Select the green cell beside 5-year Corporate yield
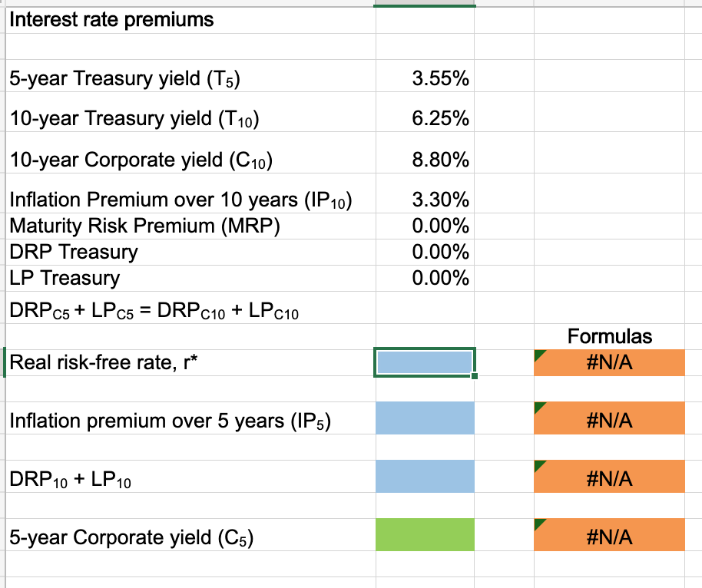Image resolution: width=702 pixels, height=588 pixels. tap(424, 534)
